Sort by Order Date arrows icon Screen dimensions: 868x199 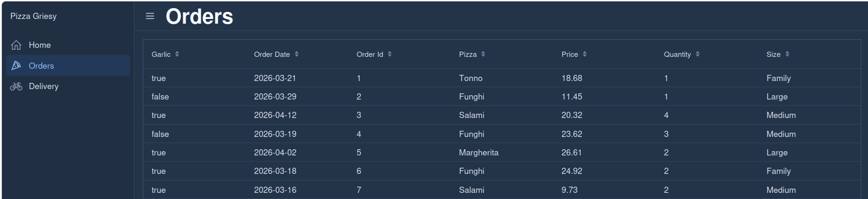pos(297,54)
